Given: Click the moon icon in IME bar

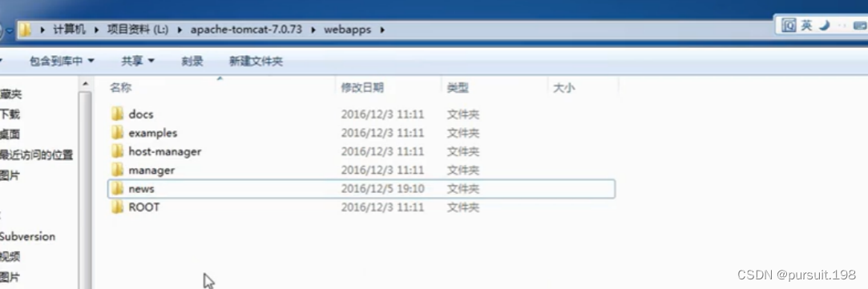Looking at the screenshot, I should [824, 26].
